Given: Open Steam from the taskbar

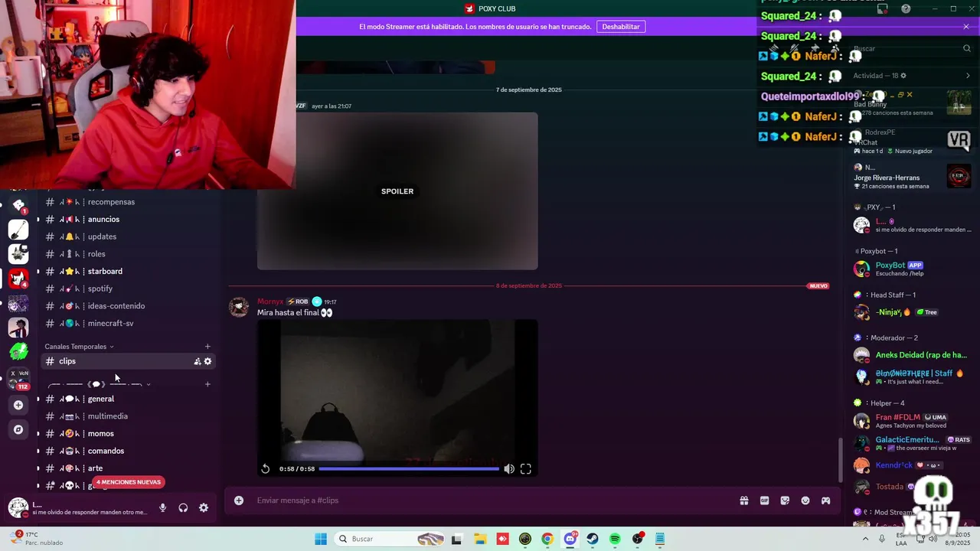Looking at the screenshot, I should point(593,539).
